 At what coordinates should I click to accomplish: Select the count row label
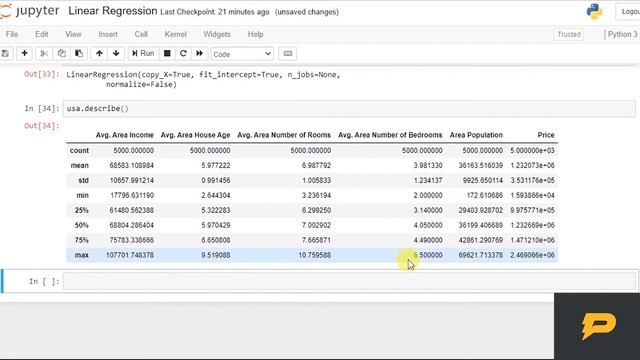pyautogui.click(x=79, y=151)
